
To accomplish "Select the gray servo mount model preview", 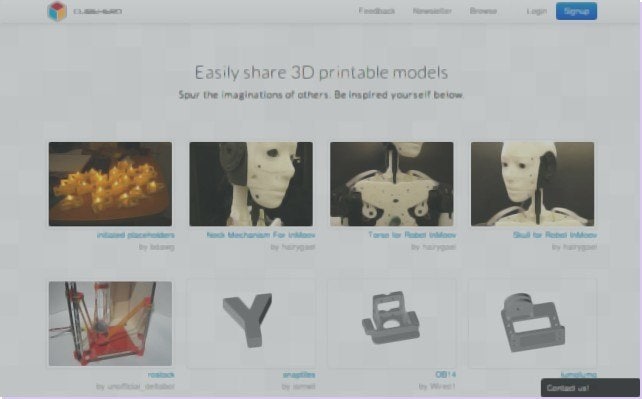I will click(x=532, y=323).
